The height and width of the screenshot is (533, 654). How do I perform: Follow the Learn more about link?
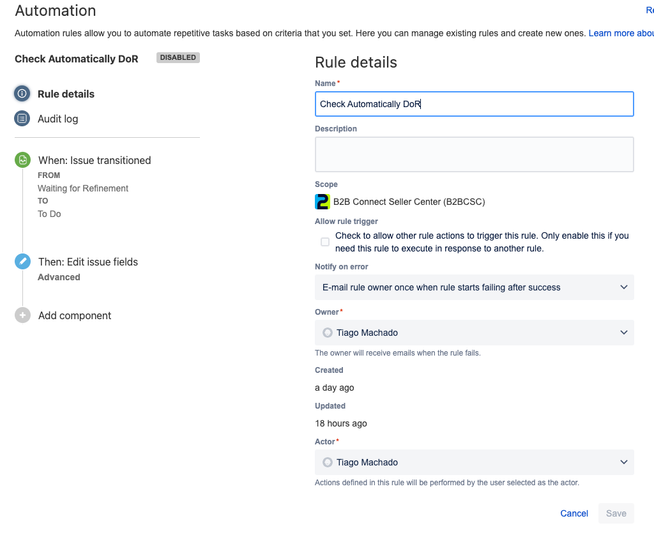pyautogui.click(x=621, y=33)
